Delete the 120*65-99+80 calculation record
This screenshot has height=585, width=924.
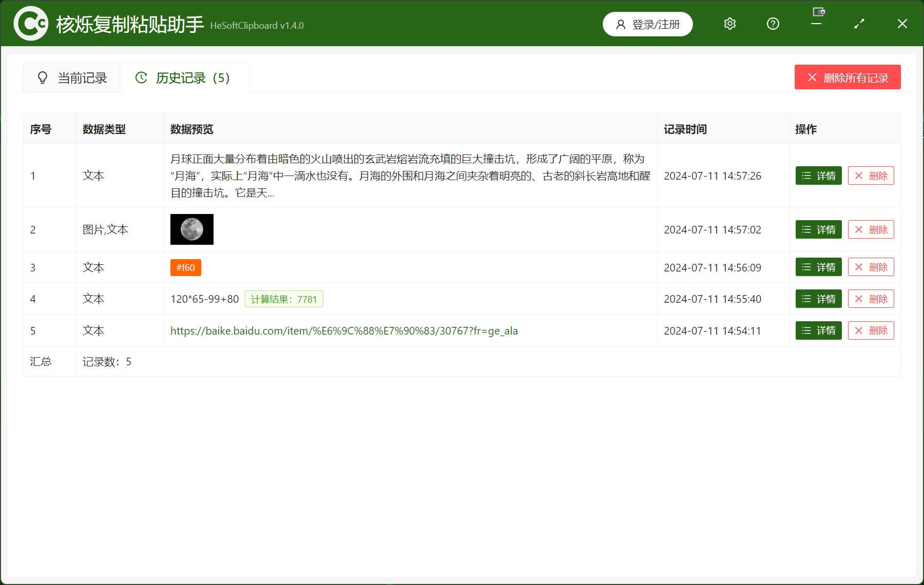pos(871,299)
